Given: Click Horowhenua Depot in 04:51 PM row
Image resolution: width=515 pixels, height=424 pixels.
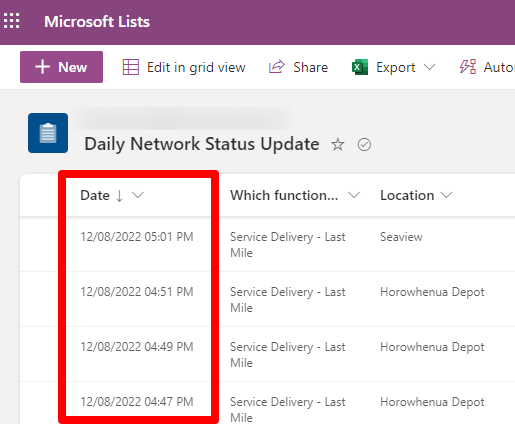Looking at the screenshot, I should coord(432,292).
